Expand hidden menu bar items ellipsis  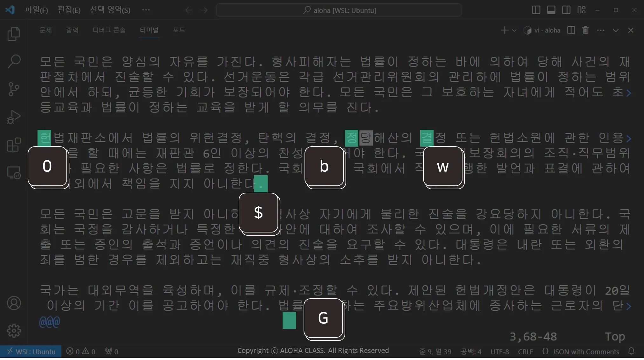(146, 10)
